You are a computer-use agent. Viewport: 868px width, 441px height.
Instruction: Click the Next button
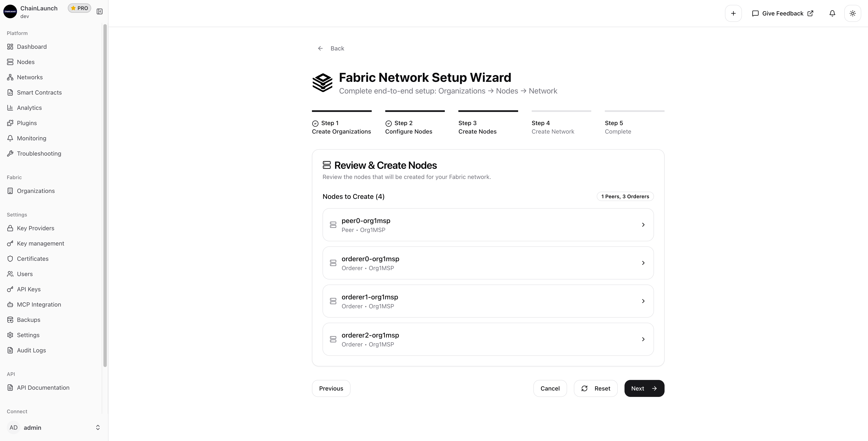[x=644, y=388]
